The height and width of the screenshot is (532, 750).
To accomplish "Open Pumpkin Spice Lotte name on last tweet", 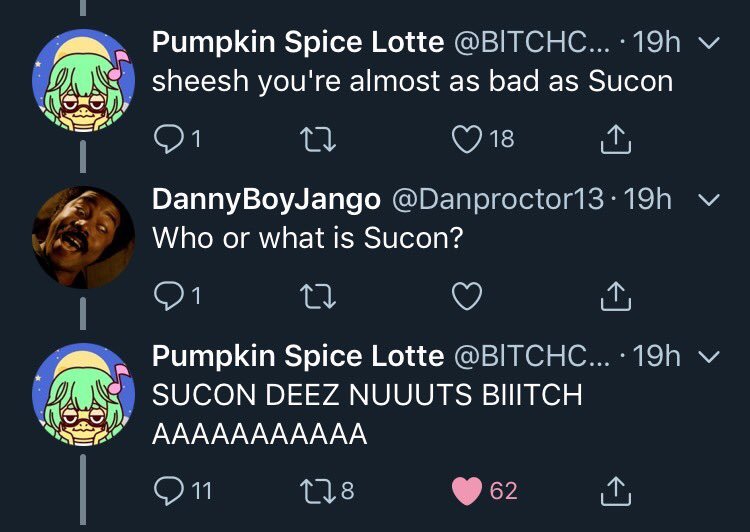I will 297,356.
